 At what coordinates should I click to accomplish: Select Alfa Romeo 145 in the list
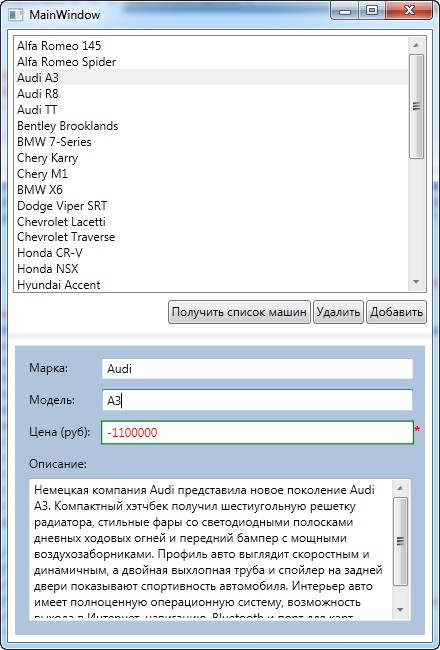coord(211,46)
